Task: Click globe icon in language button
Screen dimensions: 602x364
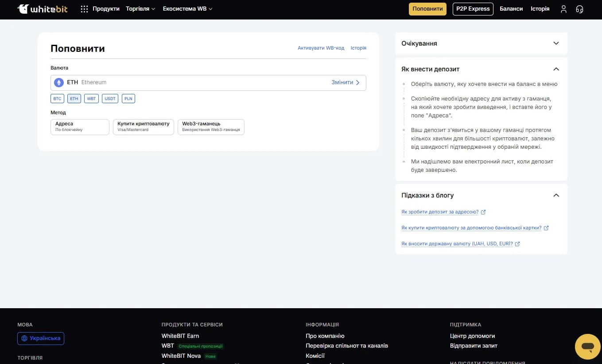Action: [24, 338]
